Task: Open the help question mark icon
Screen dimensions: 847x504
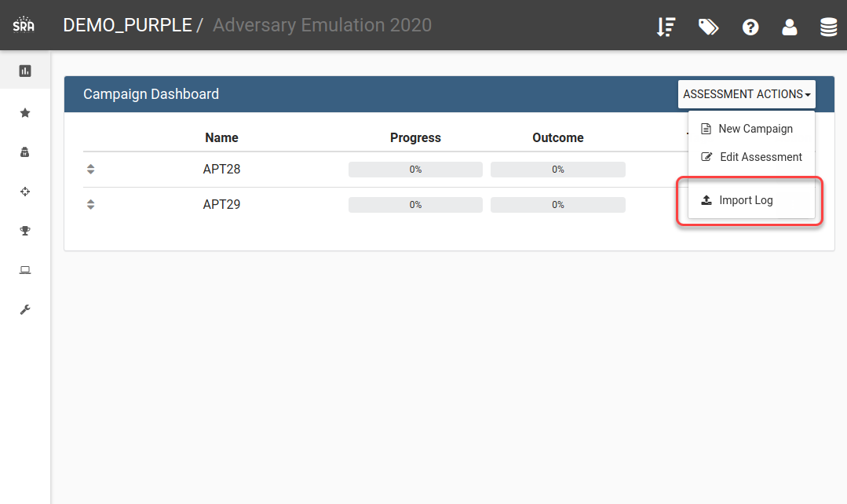Action: pos(750,27)
